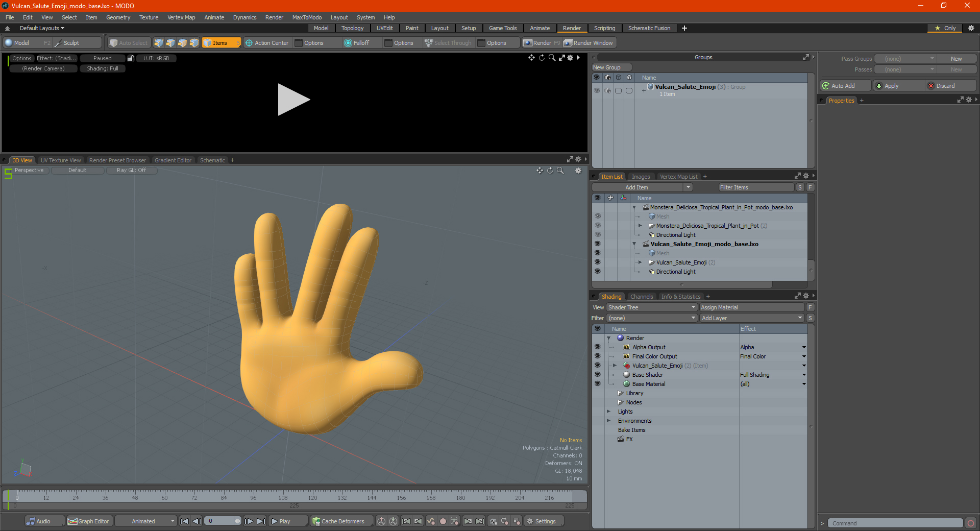Click the Auto Add button
Image resolution: width=980 pixels, height=531 pixels.
tap(845, 86)
